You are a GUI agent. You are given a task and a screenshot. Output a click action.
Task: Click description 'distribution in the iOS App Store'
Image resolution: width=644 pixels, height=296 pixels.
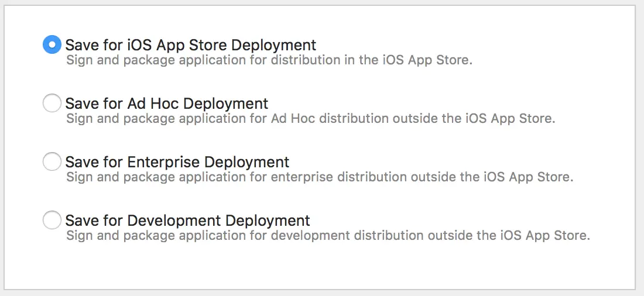point(371,60)
